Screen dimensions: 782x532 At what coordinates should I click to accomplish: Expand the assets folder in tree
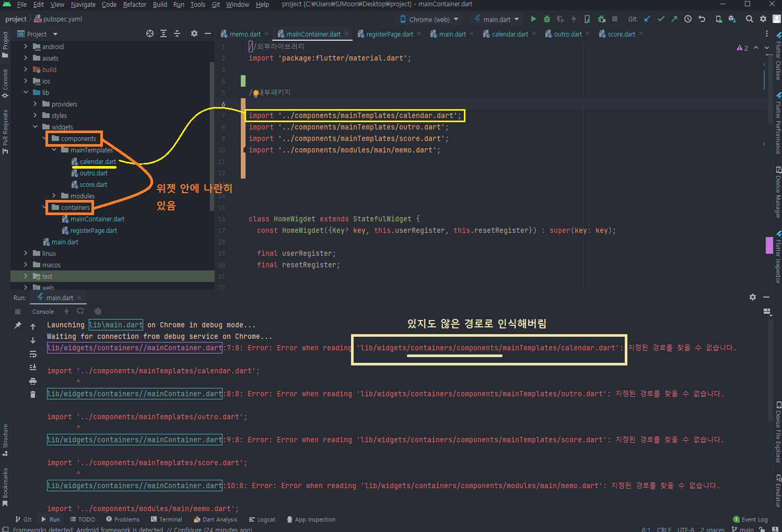26,58
